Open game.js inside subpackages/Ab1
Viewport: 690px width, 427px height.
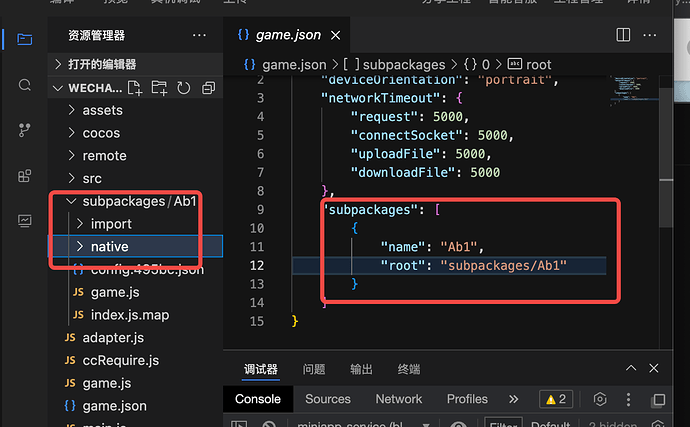[x=135, y=292]
